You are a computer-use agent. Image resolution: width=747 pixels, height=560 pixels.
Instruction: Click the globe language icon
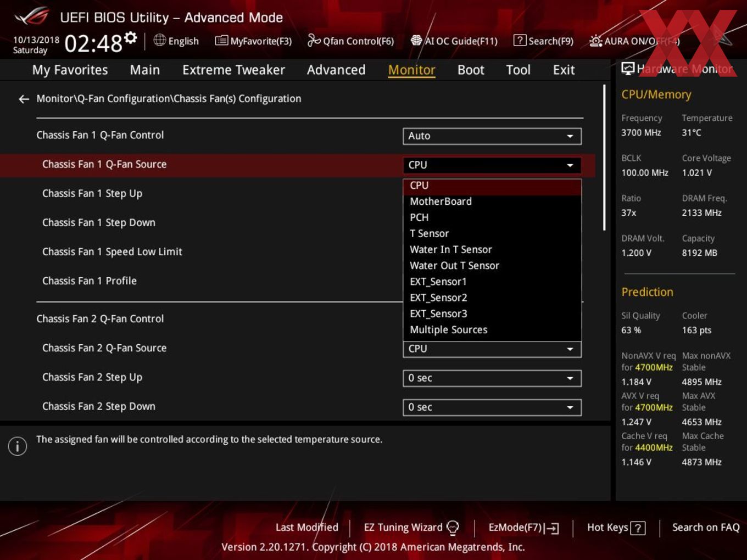click(x=159, y=40)
